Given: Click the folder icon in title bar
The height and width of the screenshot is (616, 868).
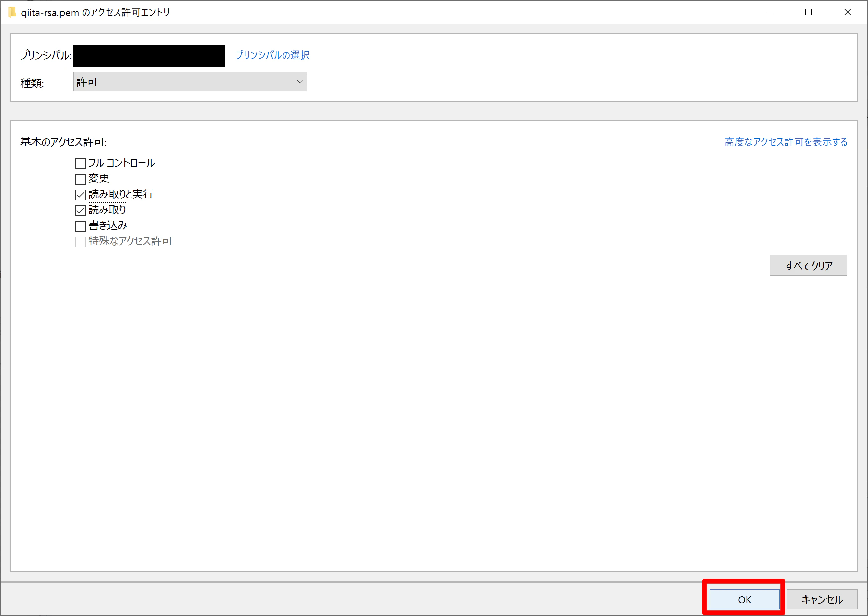Looking at the screenshot, I should [x=12, y=12].
